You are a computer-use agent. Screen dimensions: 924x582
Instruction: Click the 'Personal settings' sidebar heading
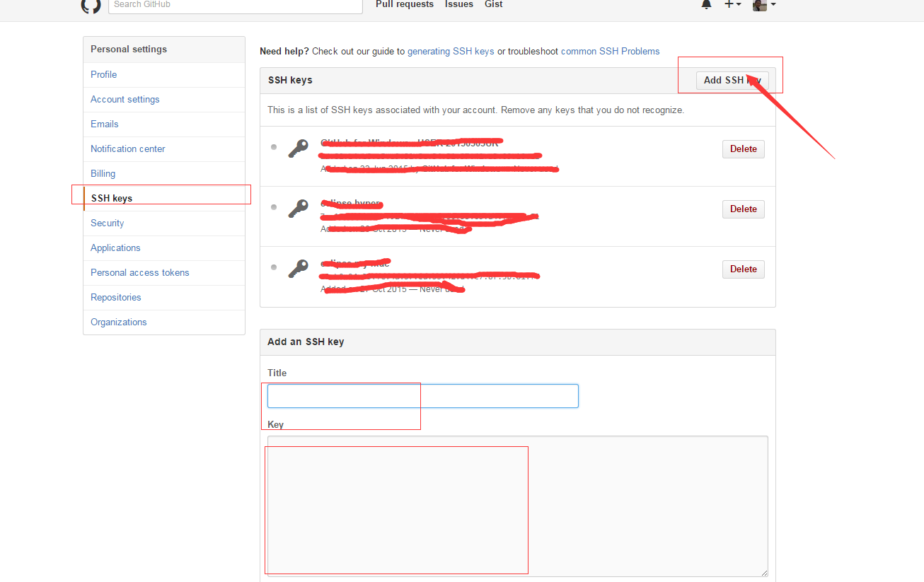[x=129, y=49]
